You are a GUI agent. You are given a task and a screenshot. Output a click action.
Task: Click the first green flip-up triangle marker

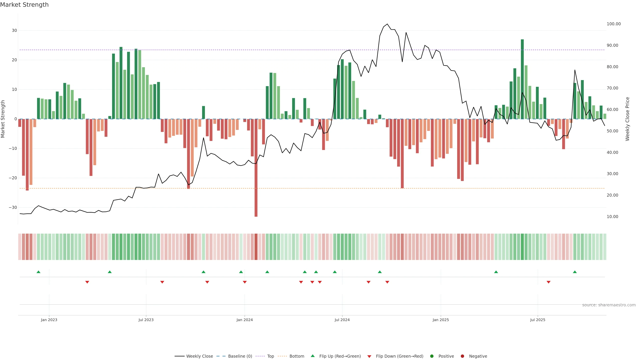tap(38, 272)
